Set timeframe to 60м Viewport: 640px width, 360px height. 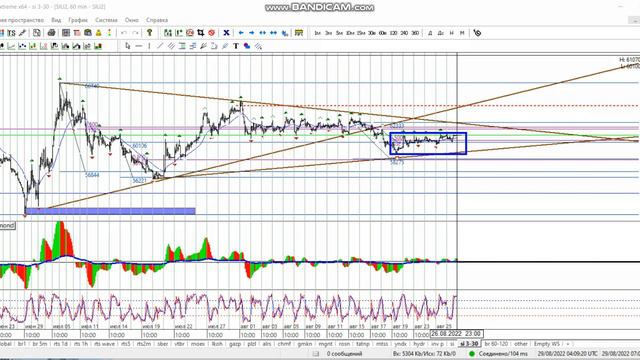382,33
